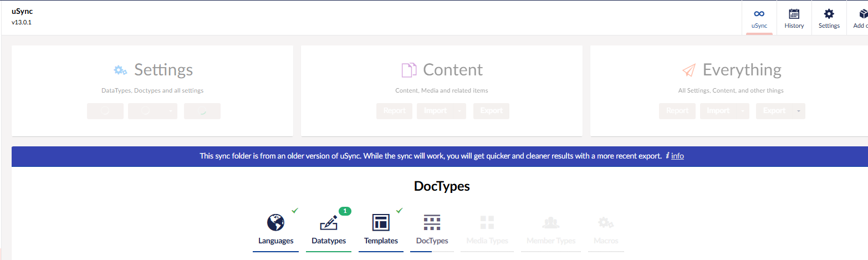The width and height of the screenshot is (868, 260).
Task: Select the Media Types squares icon
Action: 487,223
